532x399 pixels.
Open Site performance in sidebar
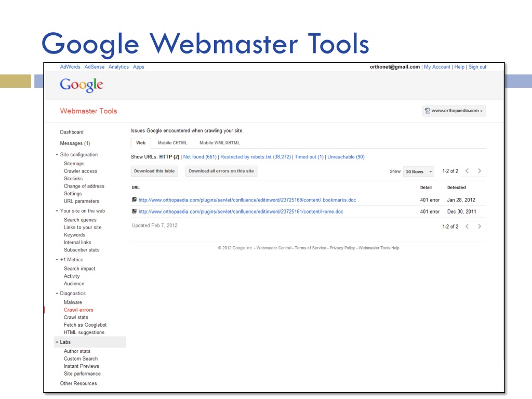click(x=82, y=374)
